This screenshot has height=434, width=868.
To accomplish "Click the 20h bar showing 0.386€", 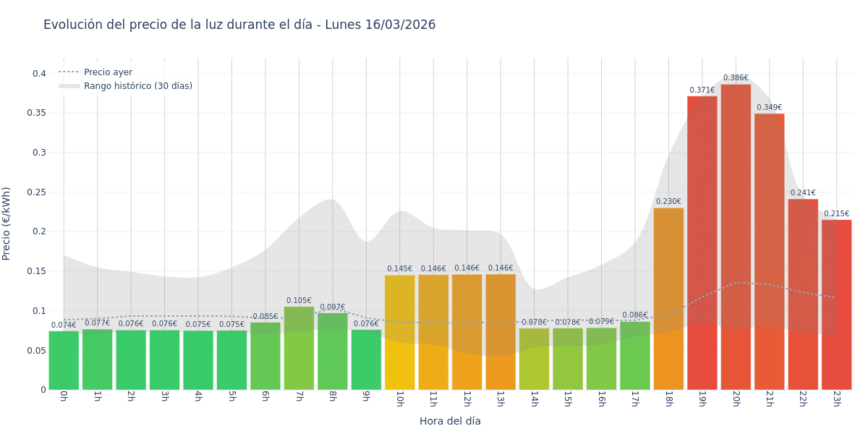I will (x=736, y=239).
